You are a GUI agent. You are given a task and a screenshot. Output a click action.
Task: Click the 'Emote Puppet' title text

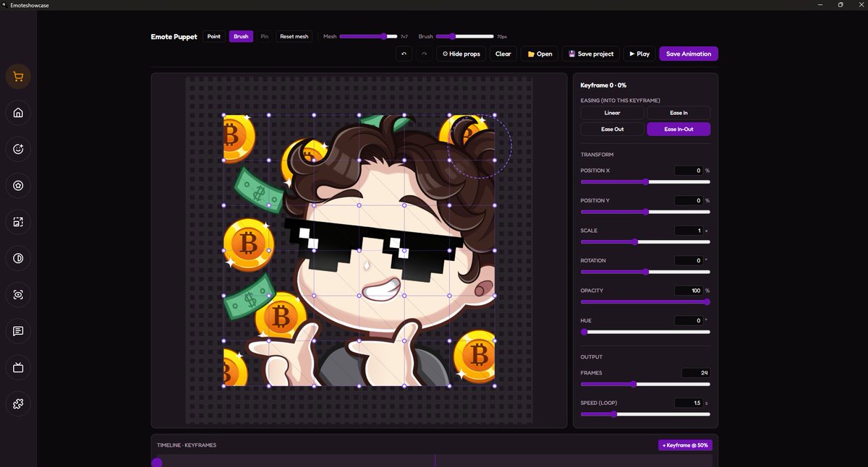[174, 36]
